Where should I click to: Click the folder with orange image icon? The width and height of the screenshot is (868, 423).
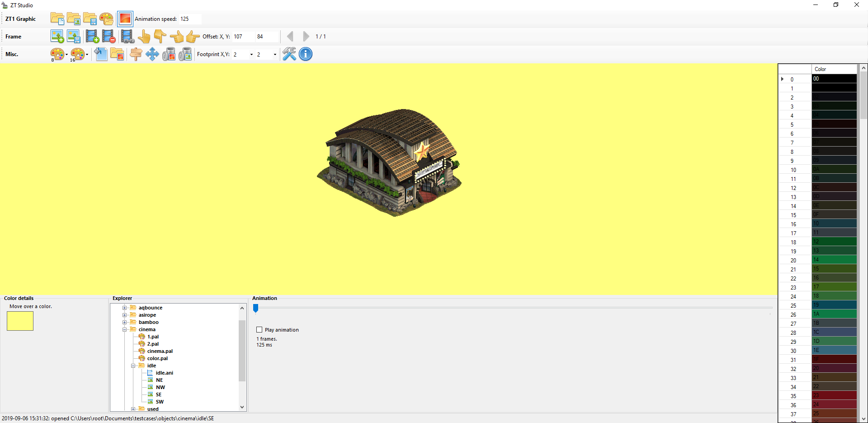pyautogui.click(x=117, y=54)
